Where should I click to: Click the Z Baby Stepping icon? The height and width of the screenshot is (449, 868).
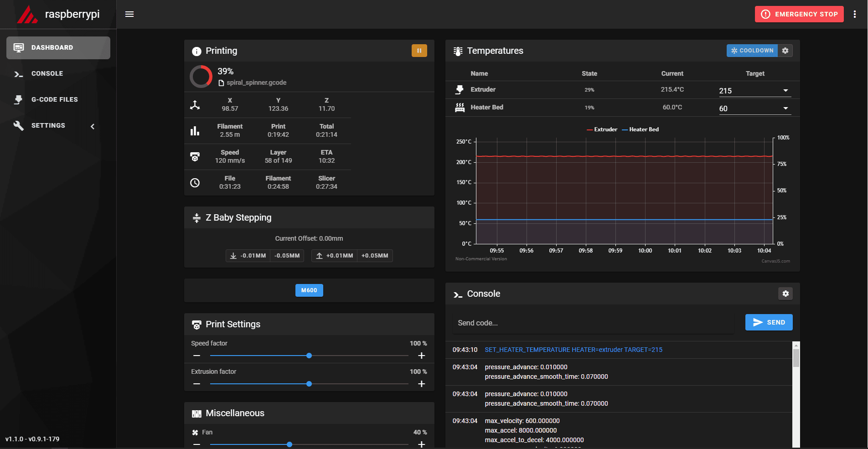pos(196,218)
